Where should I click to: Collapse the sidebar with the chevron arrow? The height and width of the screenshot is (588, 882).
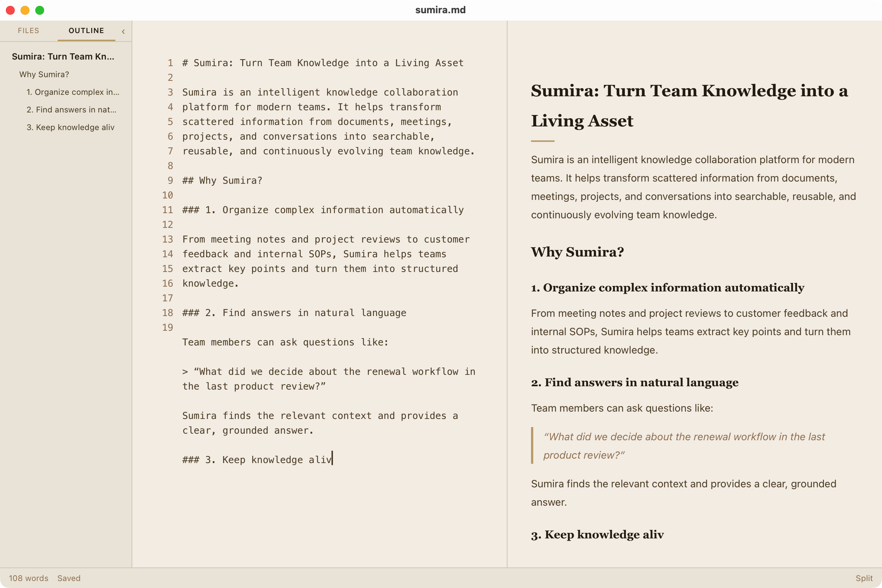click(123, 32)
